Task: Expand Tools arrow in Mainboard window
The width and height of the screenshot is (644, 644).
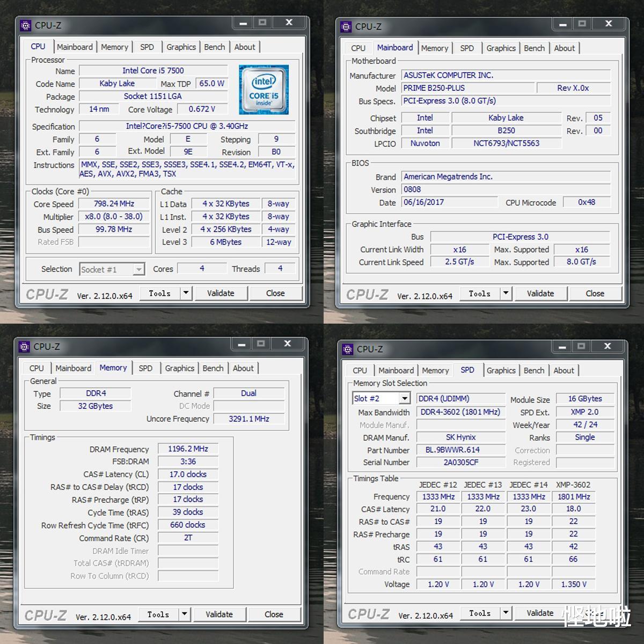Action: [x=506, y=294]
